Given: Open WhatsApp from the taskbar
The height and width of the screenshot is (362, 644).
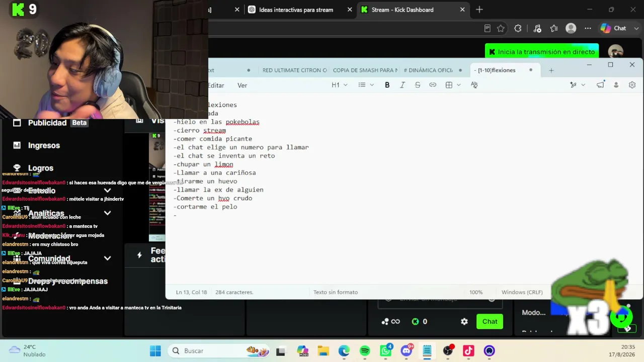Looking at the screenshot, I should point(386,351).
